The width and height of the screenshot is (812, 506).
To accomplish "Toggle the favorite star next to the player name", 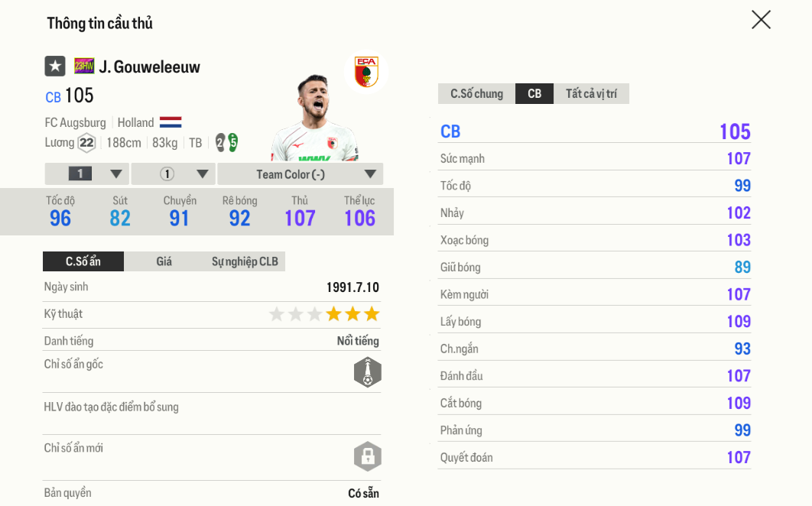I will coord(55,66).
